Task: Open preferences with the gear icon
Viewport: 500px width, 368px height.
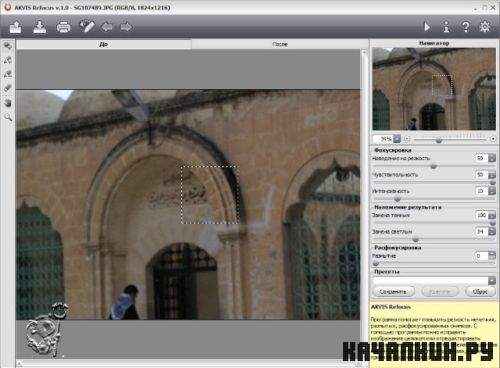Action: pos(485,26)
